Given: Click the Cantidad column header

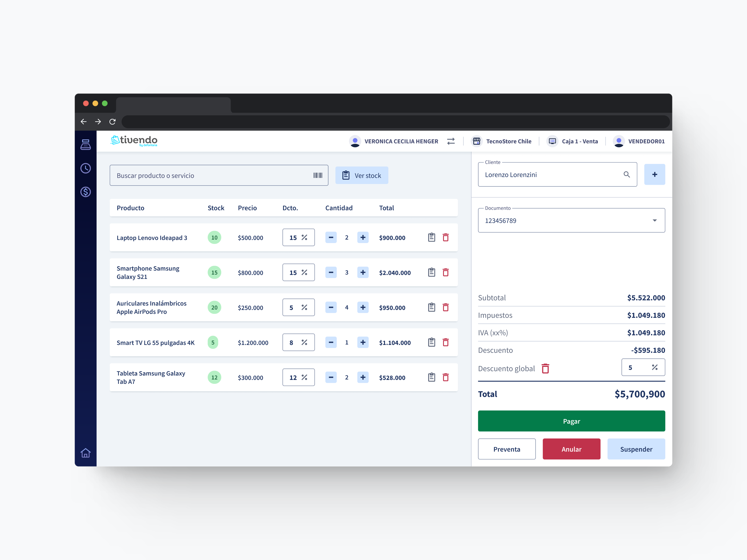Looking at the screenshot, I should click(339, 208).
